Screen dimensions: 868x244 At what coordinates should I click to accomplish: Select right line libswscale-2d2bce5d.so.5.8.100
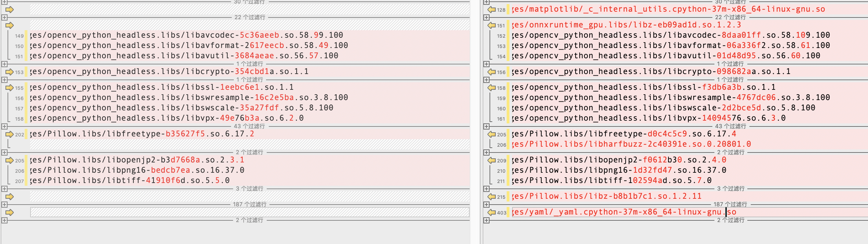pyautogui.click(x=689, y=108)
